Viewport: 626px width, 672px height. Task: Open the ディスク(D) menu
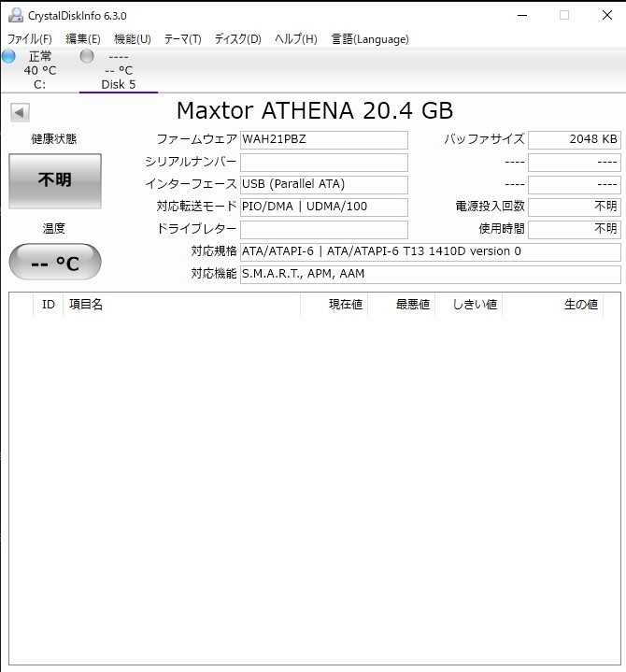point(238,39)
